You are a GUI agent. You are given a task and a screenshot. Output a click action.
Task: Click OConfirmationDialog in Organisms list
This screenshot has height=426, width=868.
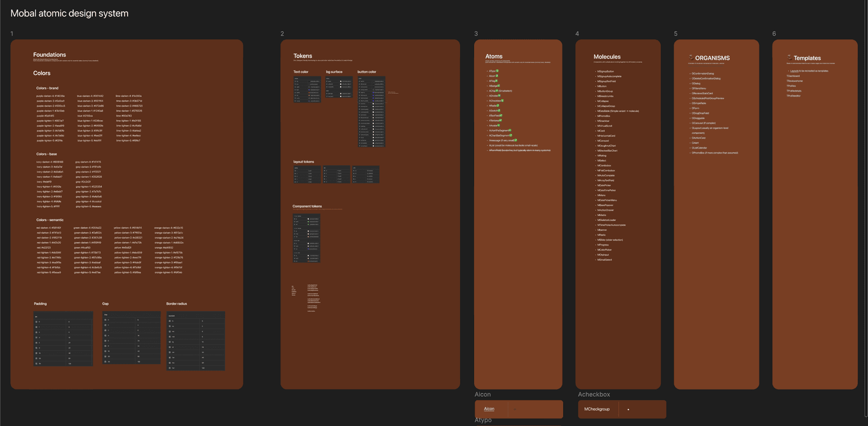[703, 74]
